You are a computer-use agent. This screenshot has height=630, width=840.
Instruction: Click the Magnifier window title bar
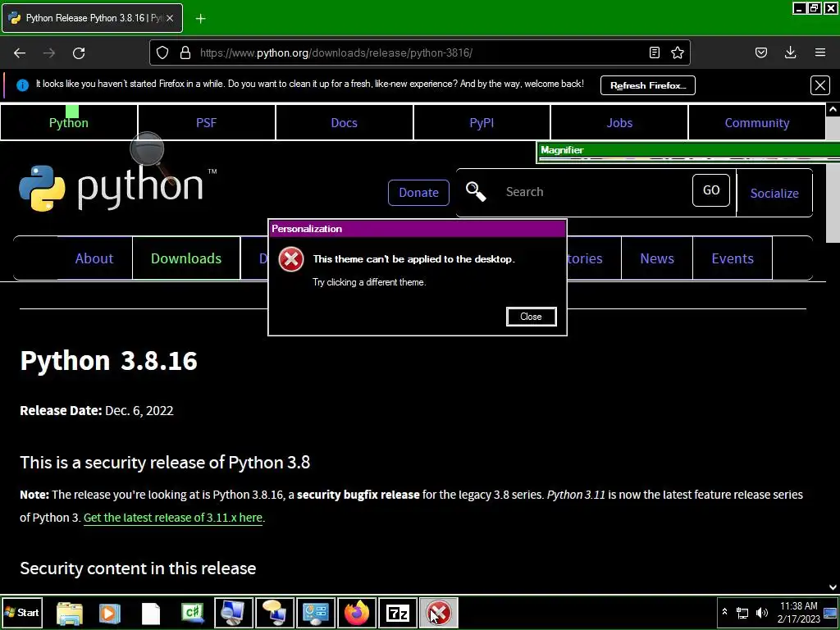[x=688, y=150]
